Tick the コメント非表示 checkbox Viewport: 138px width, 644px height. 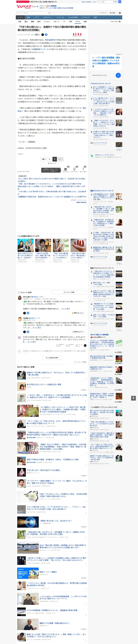click(75, 362)
